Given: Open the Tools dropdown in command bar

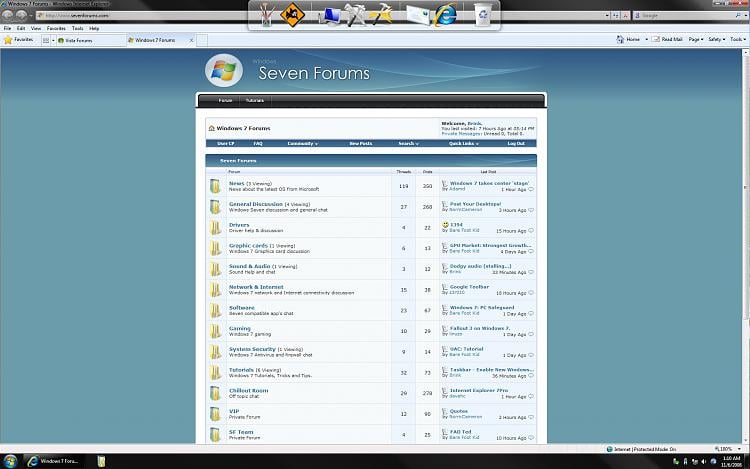Looking at the screenshot, I should coord(738,39).
